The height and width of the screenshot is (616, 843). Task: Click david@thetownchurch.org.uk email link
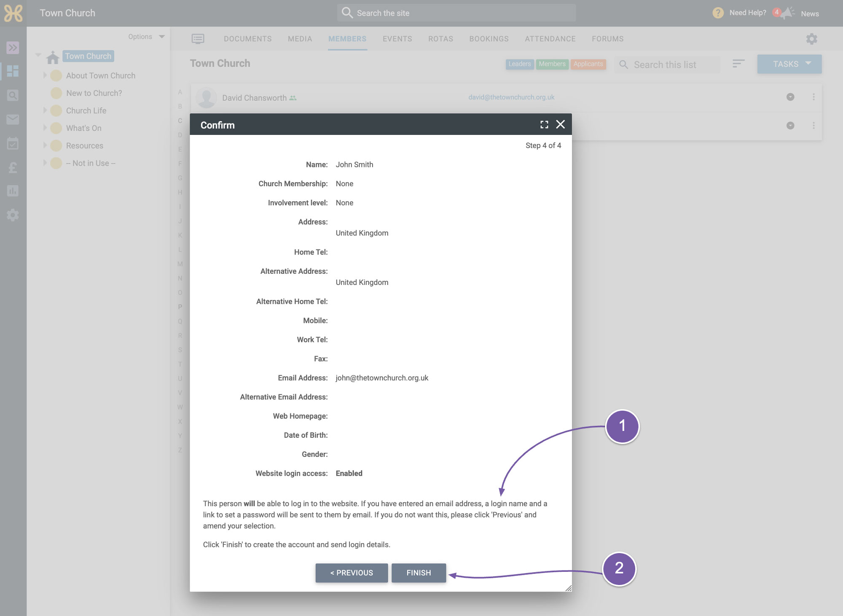(511, 97)
